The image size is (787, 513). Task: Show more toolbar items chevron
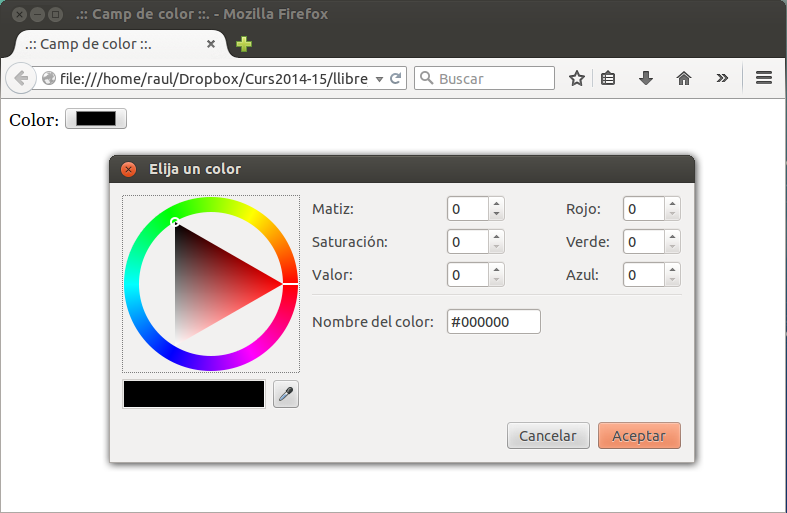[x=722, y=78]
